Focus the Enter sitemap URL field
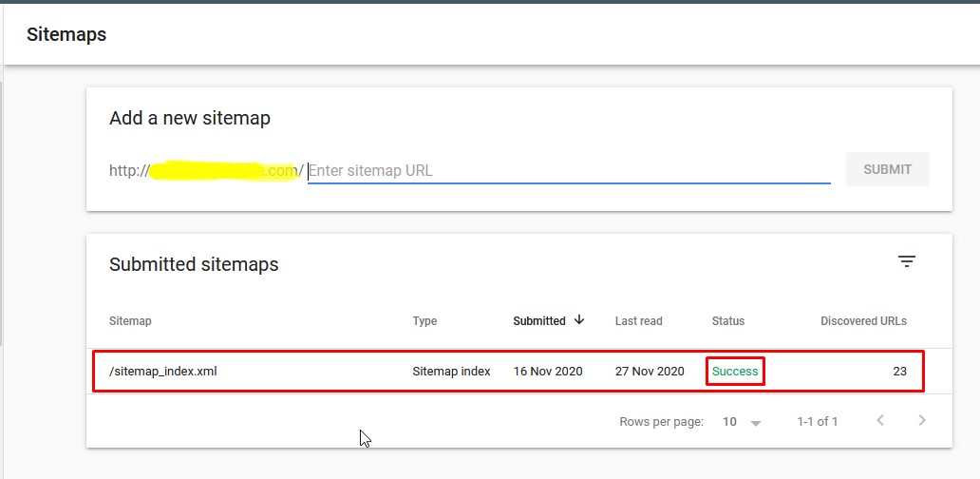This screenshot has height=479, width=980. [x=568, y=171]
